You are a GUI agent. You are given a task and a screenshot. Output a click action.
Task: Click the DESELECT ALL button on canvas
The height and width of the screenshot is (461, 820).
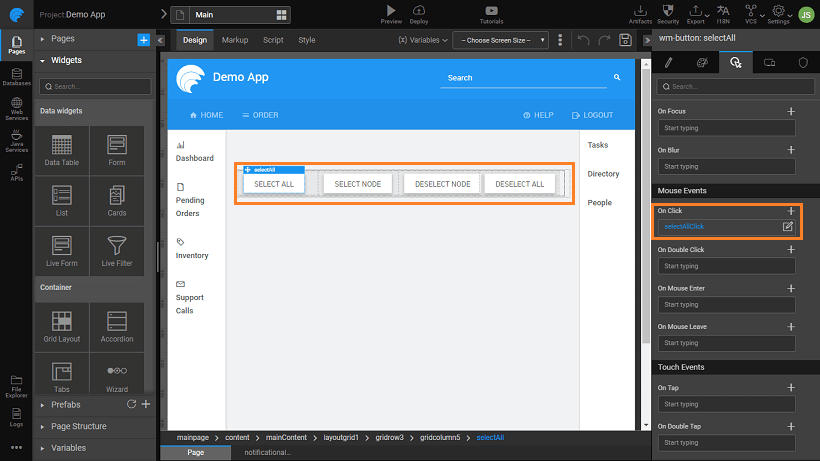(520, 184)
